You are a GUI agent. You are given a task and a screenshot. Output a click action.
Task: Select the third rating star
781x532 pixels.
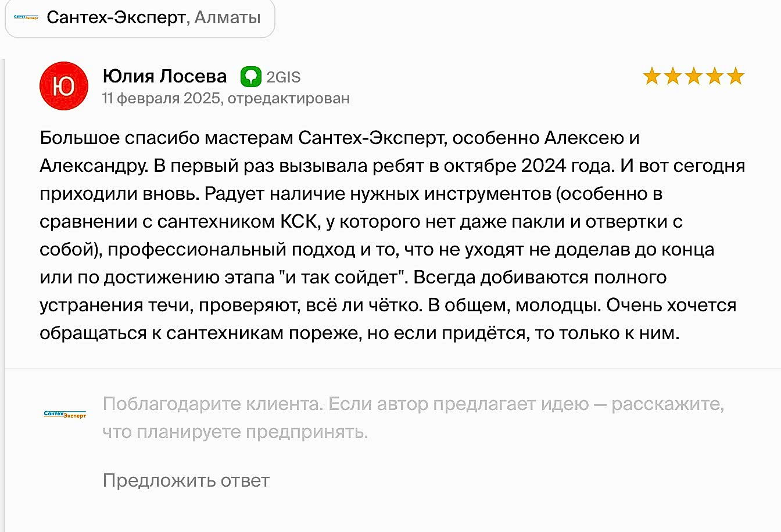[x=694, y=76]
